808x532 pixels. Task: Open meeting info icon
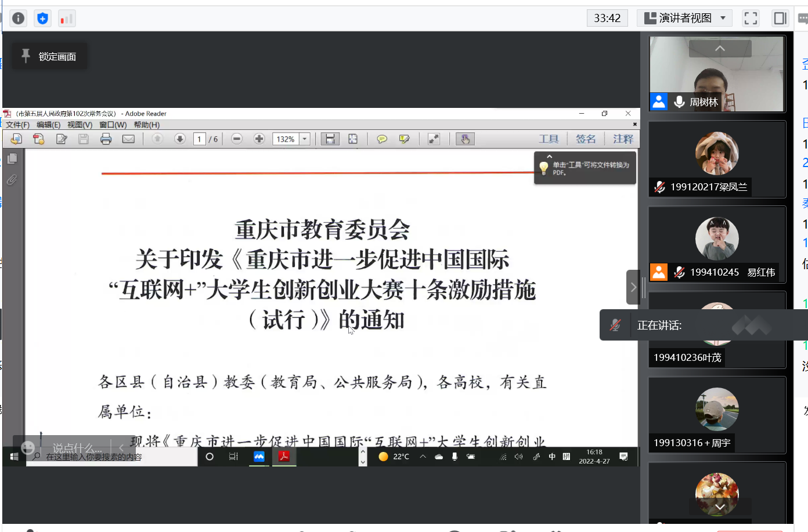[x=19, y=19]
